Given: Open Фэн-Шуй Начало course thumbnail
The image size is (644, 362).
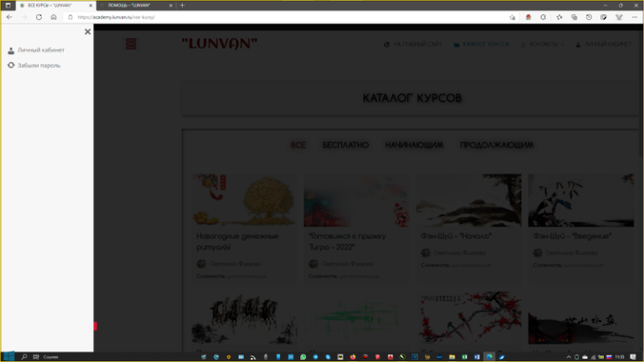Looking at the screenshot, I should click(469, 200).
